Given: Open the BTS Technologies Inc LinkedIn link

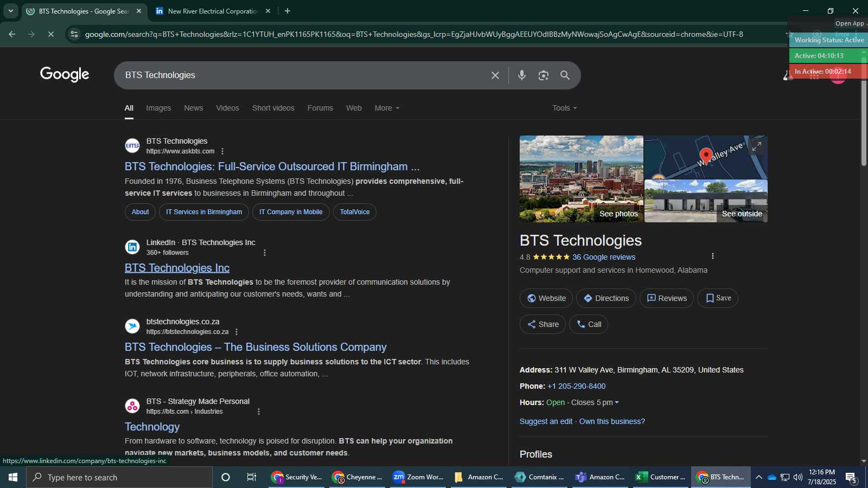Looking at the screenshot, I should 177,268.
